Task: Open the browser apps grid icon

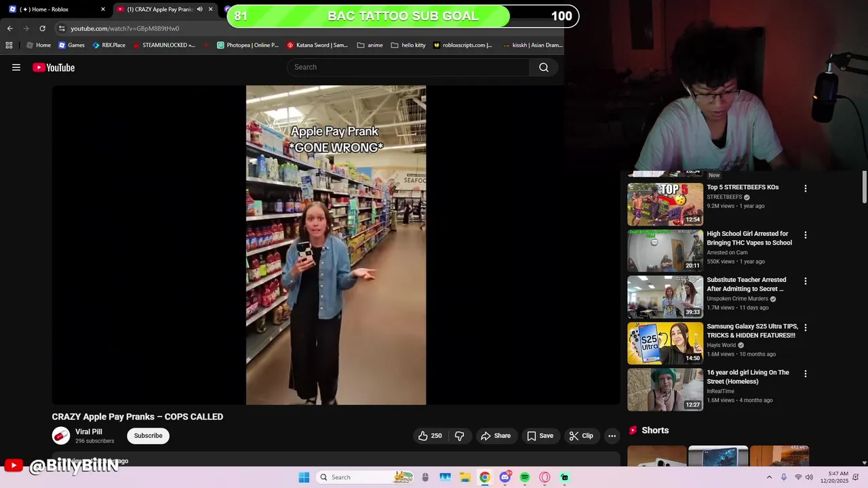Action: point(9,45)
